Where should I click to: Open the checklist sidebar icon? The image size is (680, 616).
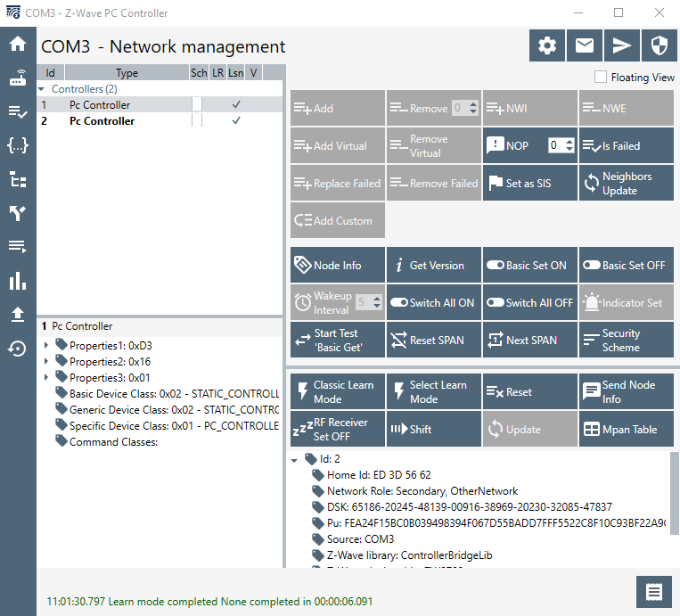tap(18, 111)
